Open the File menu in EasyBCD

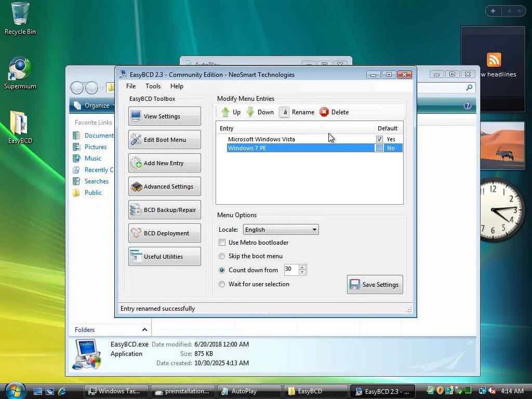click(130, 86)
